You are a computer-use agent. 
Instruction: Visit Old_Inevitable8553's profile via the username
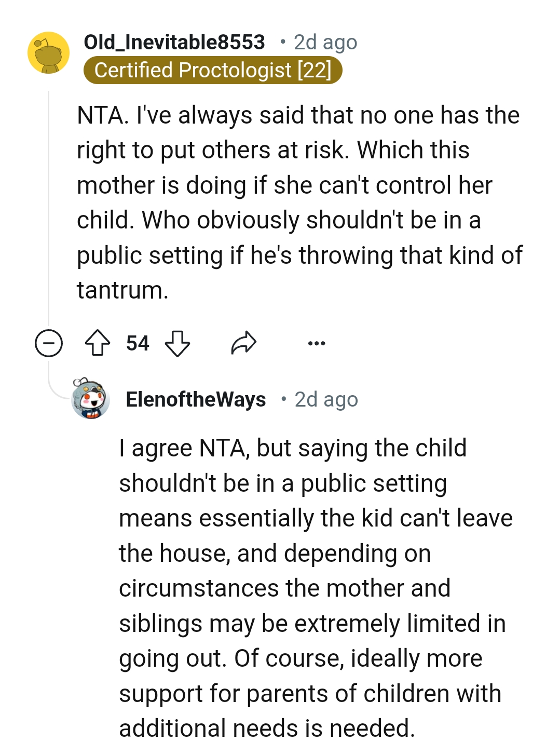[x=174, y=42]
